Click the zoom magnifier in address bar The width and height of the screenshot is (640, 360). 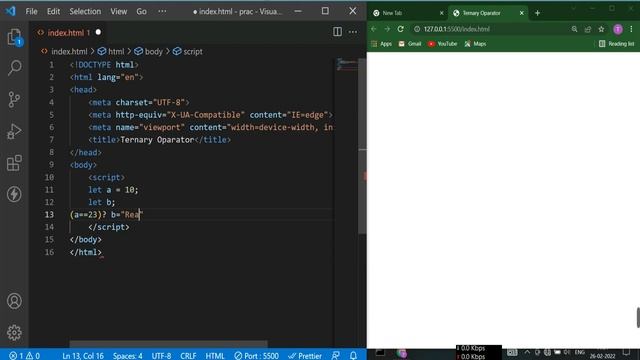point(574,29)
